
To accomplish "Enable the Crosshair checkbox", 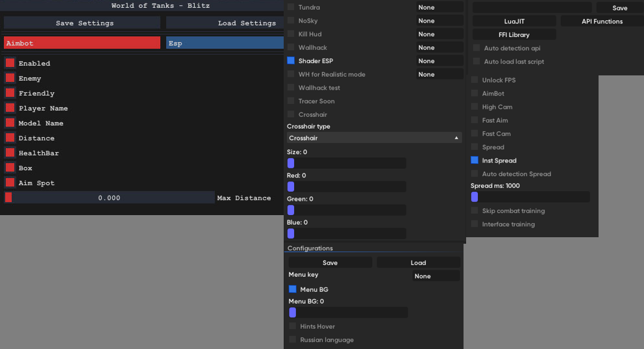I will tap(291, 114).
